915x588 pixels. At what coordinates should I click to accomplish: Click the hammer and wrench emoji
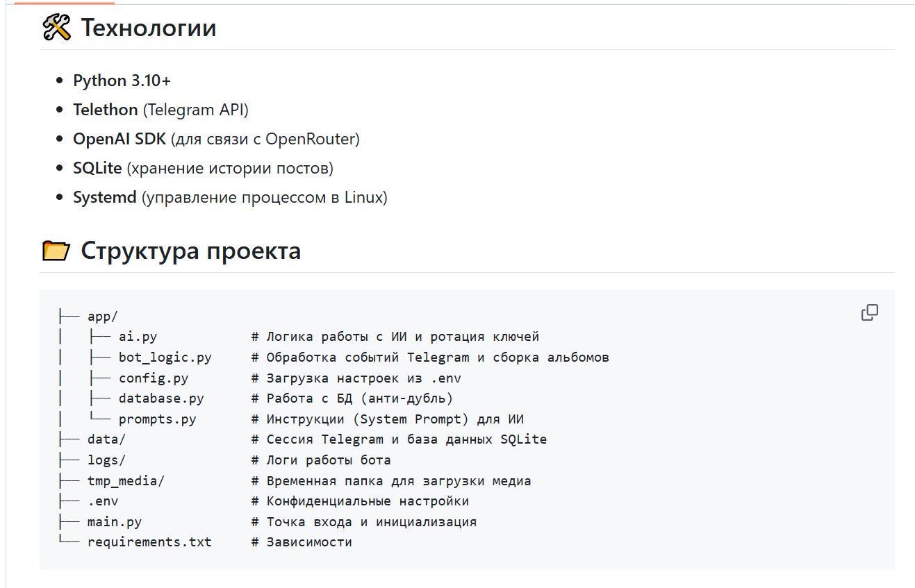click(x=56, y=28)
